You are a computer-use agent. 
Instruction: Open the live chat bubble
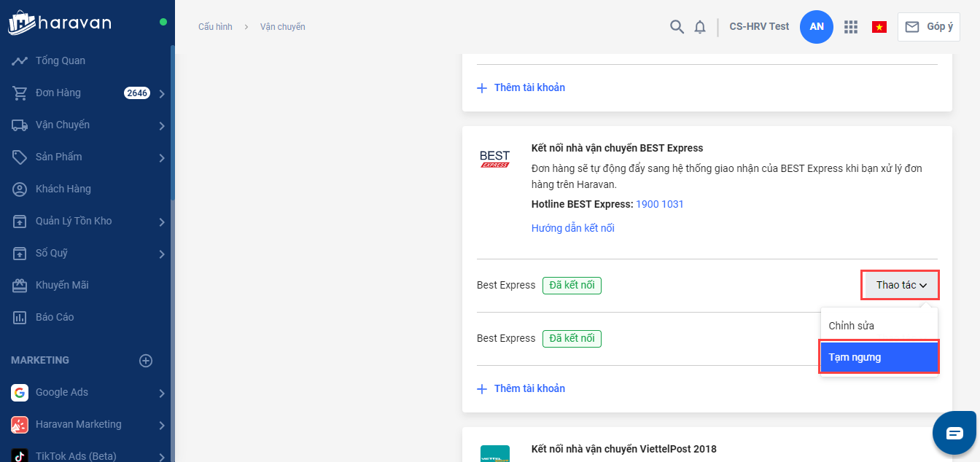point(954,433)
